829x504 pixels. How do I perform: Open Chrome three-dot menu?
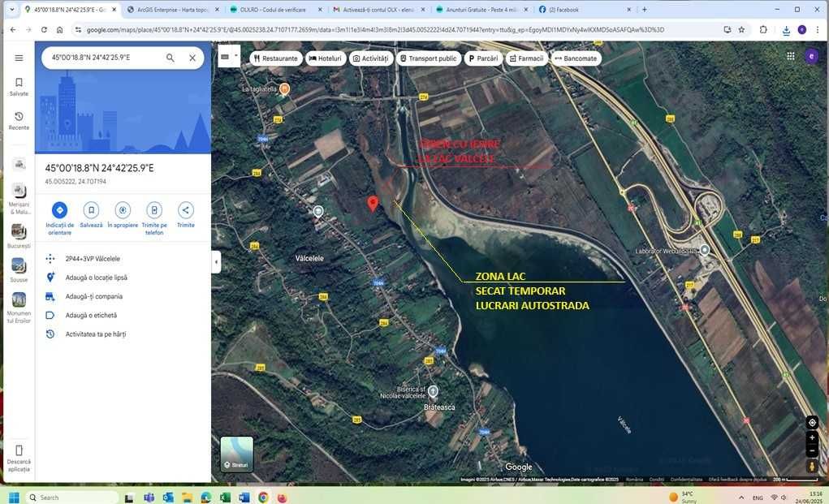point(818,29)
